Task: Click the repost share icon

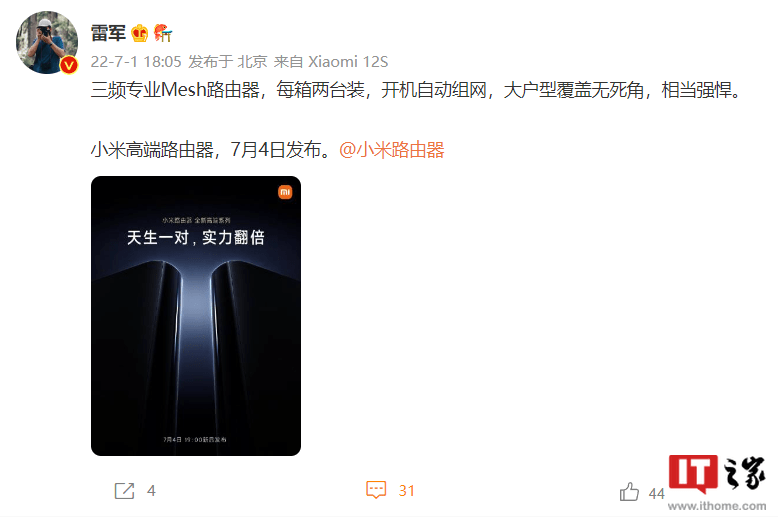Action: point(124,491)
